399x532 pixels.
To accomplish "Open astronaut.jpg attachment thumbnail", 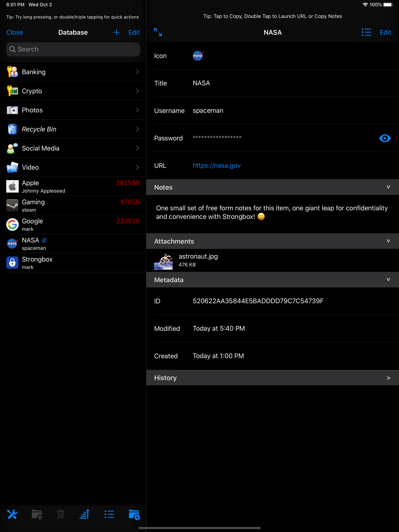I will pos(163,261).
